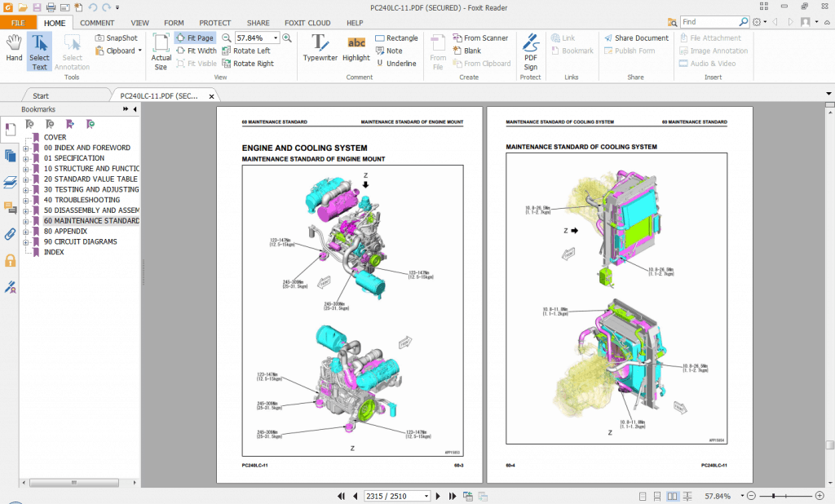Image resolution: width=835 pixels, height=504 pixels.
Task: Toggle facing pages view mode
Action: [673, 496]
